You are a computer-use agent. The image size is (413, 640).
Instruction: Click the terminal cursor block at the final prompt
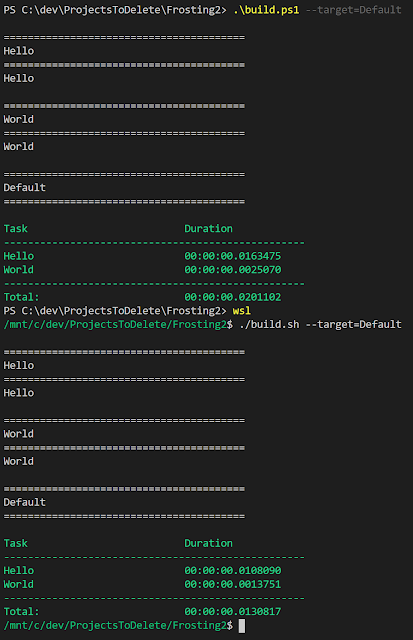click(x=242, y=625)
